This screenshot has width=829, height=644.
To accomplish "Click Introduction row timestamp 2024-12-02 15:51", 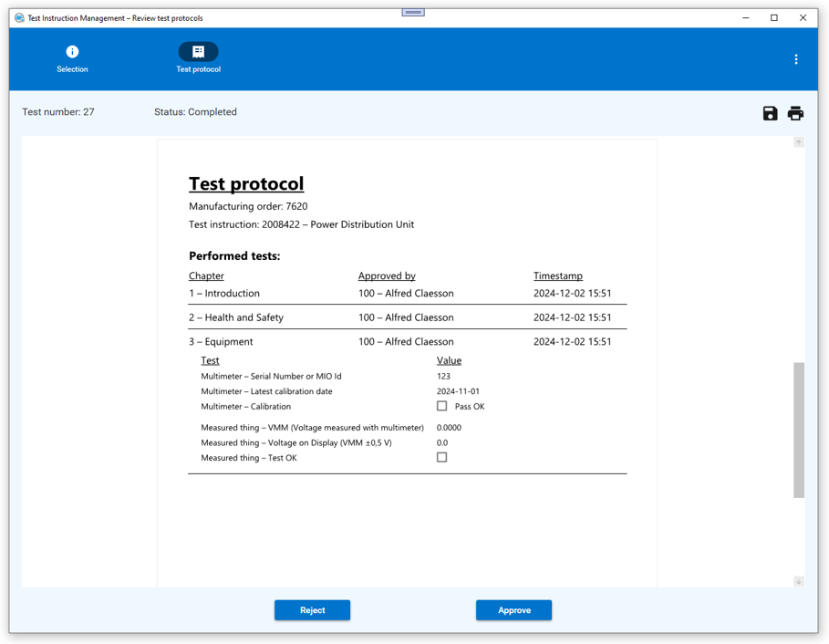I will [572, 294].
